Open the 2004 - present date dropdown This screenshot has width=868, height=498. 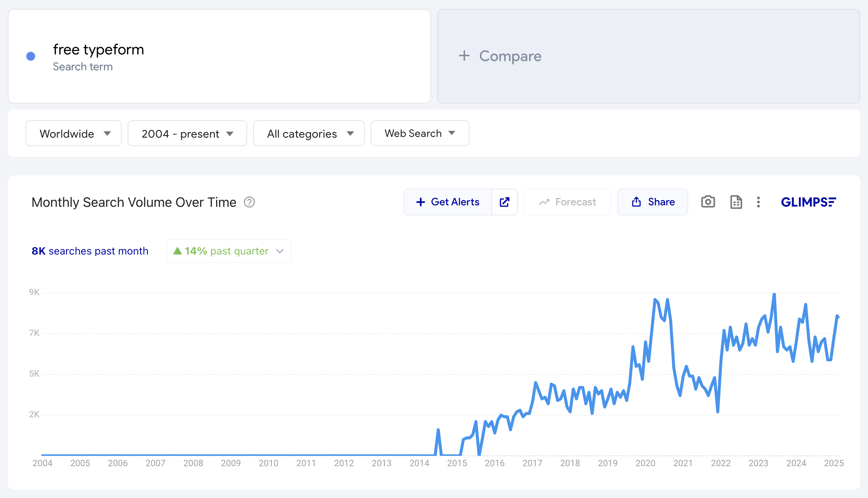(x=187, y=133)
